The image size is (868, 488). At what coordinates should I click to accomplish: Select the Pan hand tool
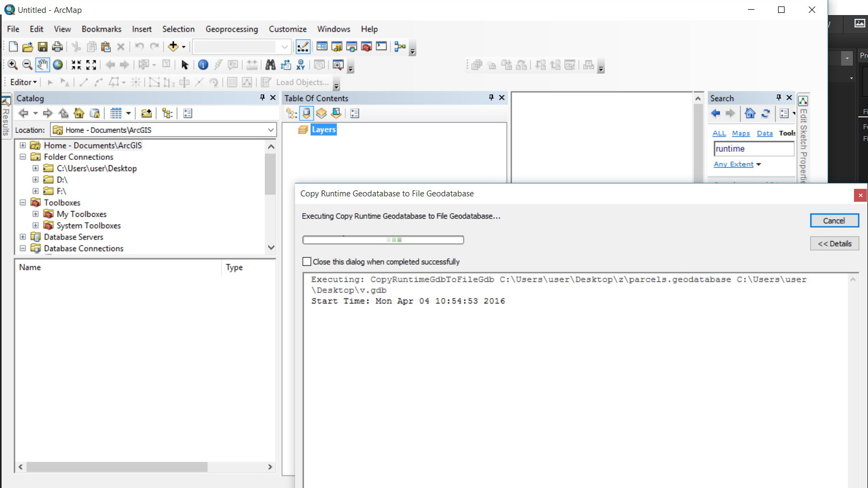[43, 65]
